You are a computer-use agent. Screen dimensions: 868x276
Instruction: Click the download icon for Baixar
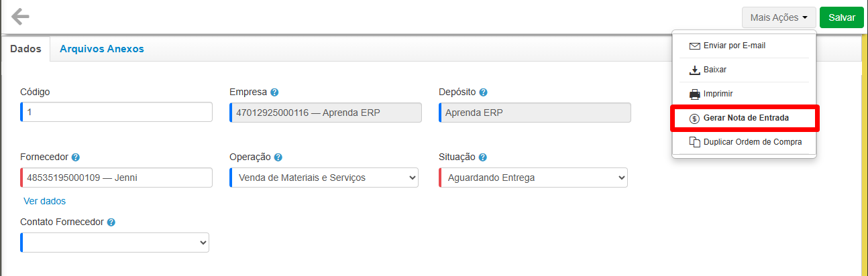click(695, 70)
